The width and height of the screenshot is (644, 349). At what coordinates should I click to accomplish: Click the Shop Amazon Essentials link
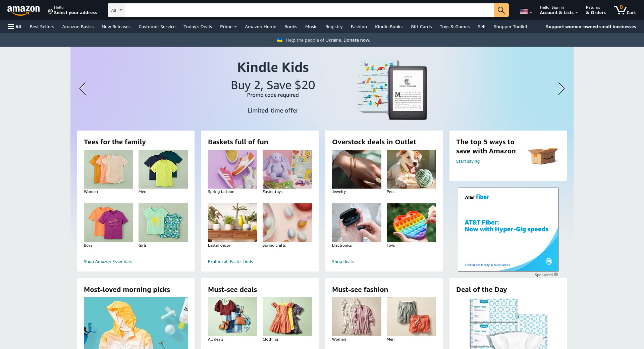(108, 261)
